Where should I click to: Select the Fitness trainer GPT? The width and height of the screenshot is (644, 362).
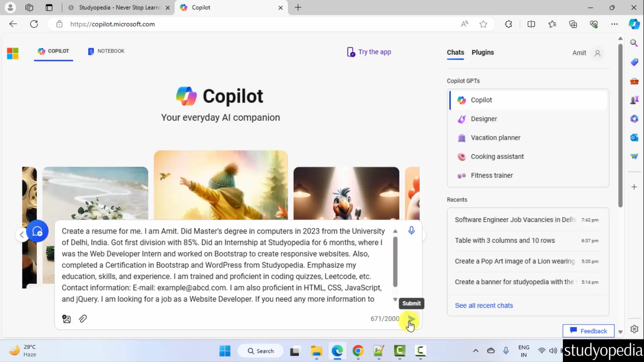tap(528, 175)
